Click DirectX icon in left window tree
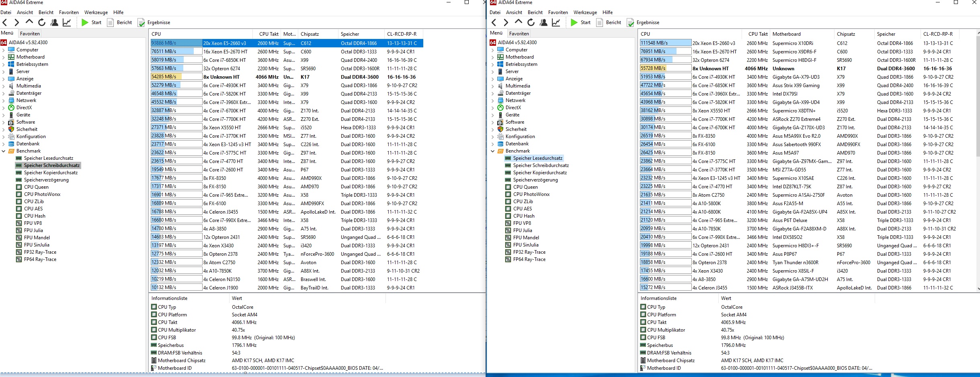The image size is (980, 377). click(x=11, y=108)
